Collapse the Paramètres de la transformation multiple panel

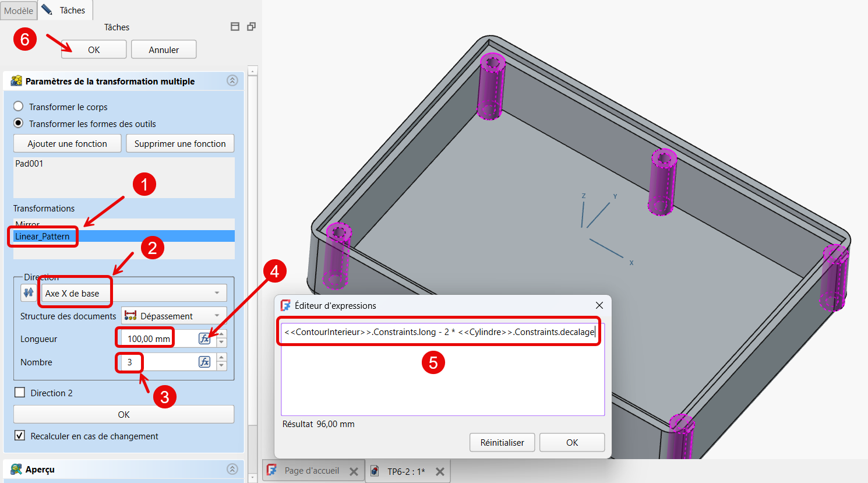[x=232, y=81]
